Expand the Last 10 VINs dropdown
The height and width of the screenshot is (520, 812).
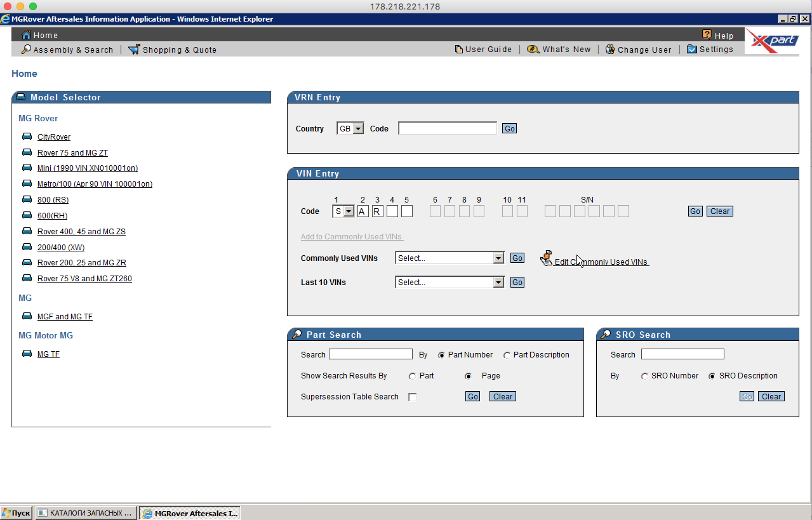[498, 283]
